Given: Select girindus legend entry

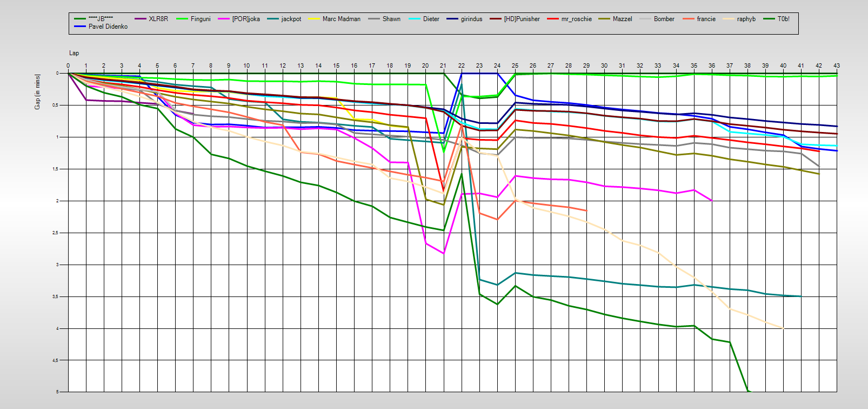Looking at the screenshot, I should coord(471,19).
